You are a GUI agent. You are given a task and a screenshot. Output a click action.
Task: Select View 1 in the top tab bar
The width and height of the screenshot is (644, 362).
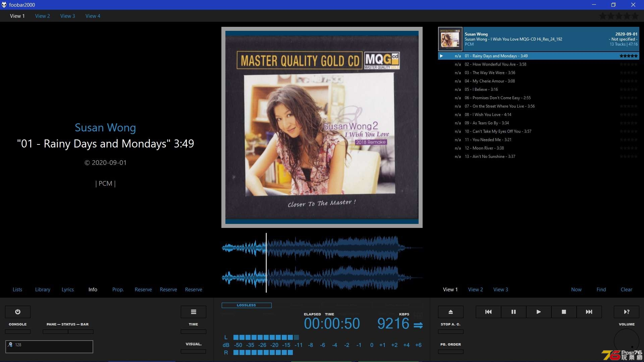coord(17,16)
